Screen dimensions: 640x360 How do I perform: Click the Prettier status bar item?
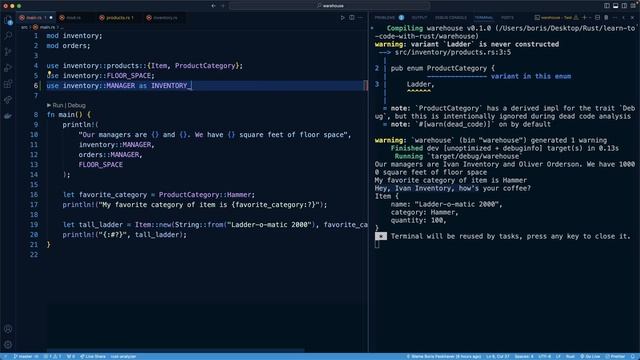[x=615, y=356]
